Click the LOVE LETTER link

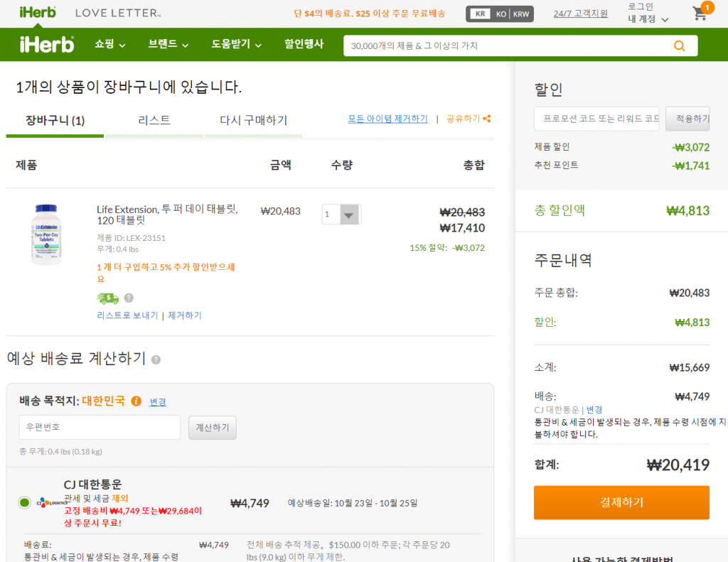point(118,13)
